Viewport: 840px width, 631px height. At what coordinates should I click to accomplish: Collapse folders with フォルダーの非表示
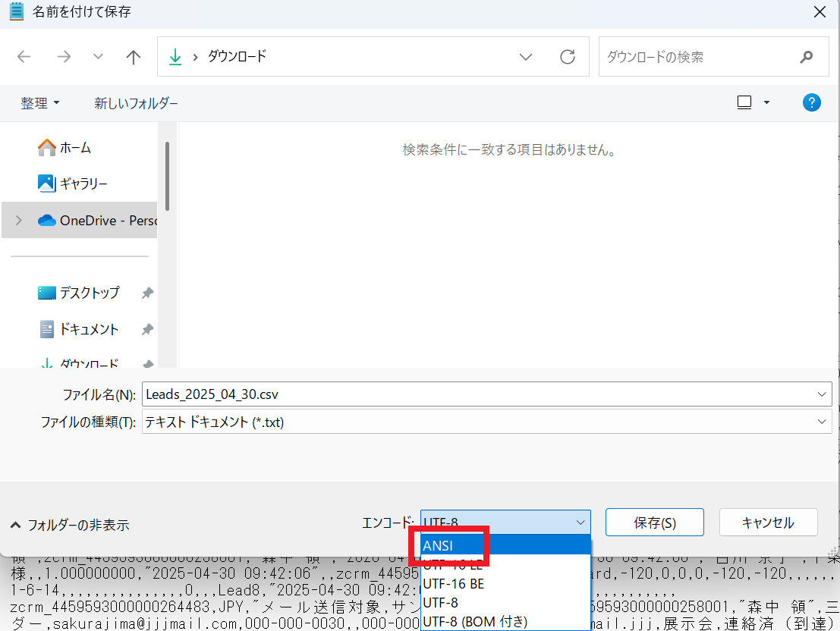[x=69, y=525]
